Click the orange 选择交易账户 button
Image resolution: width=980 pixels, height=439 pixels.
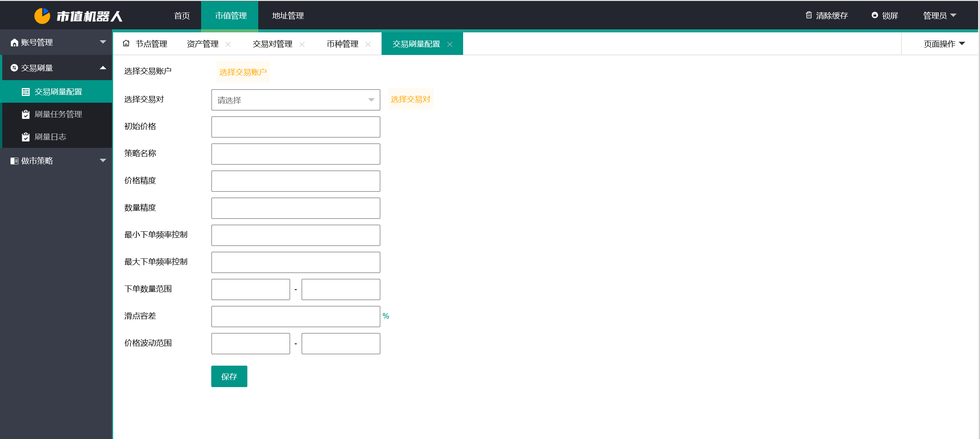tap(243, 72)
